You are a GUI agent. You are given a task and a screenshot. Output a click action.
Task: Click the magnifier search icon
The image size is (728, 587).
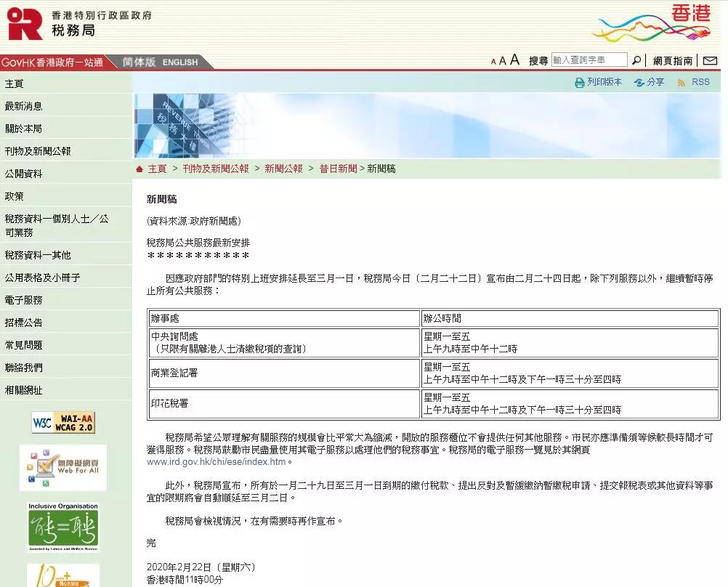click(636, 61)
